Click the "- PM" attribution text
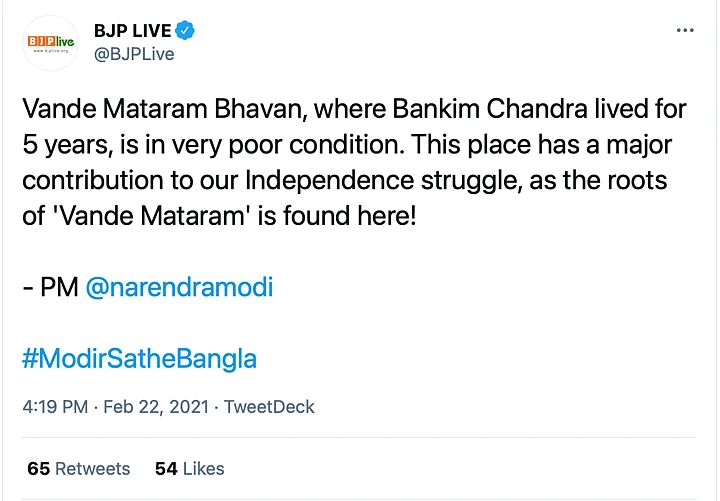Image resolution: width=720 pixels, height=501 pixels. pos(49,288)
